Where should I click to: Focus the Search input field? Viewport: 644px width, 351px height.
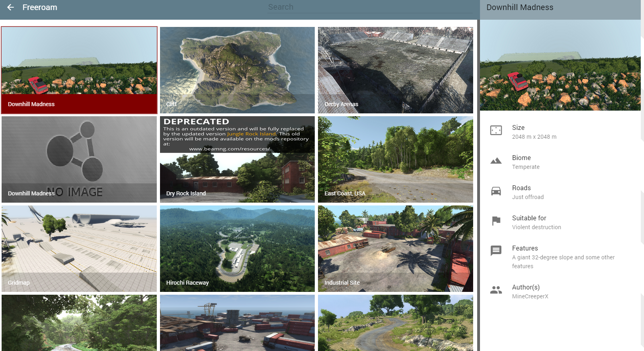tap(370, 7)
